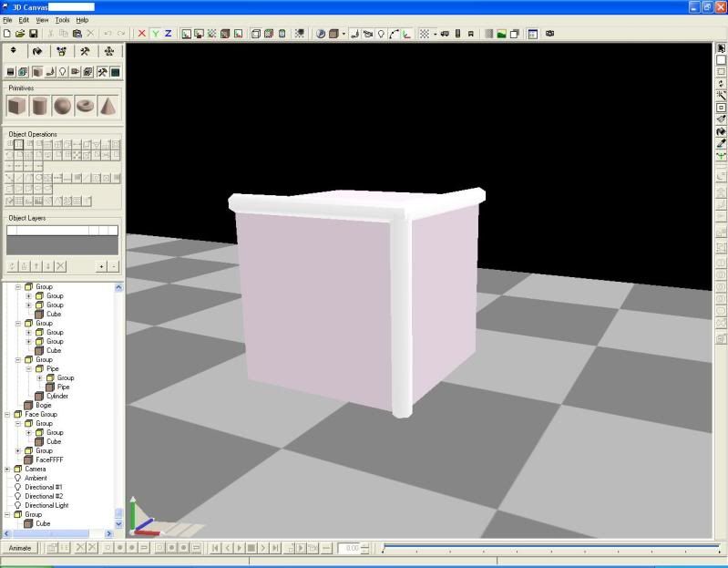Click the Save disk icon
This screenshot has height=568, width=728.
pos(34,34)
